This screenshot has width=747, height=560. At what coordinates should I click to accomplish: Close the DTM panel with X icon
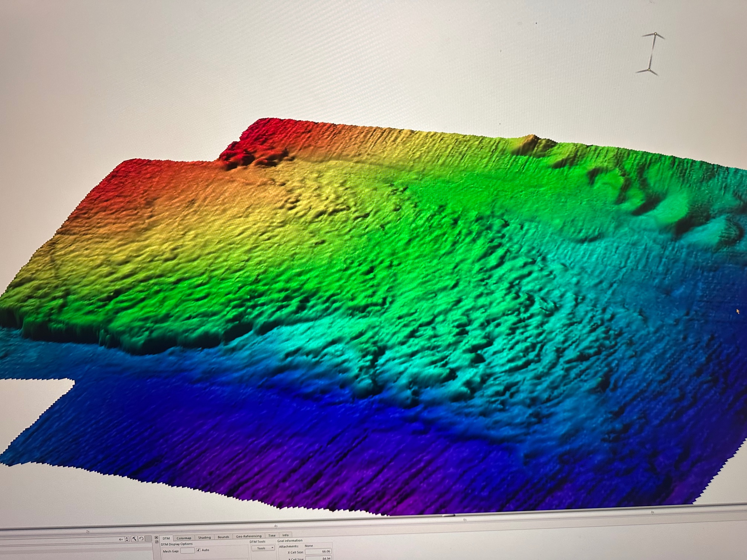[x=156, y=537]
